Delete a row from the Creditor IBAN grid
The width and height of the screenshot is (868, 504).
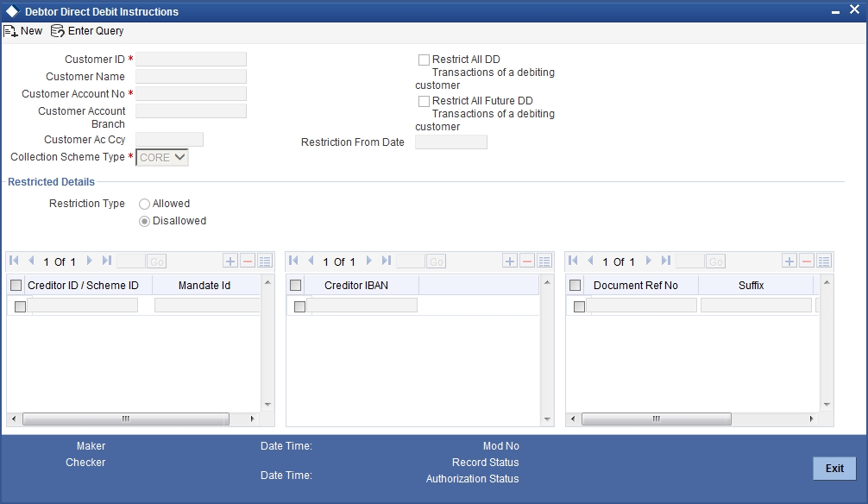(527, 261)
